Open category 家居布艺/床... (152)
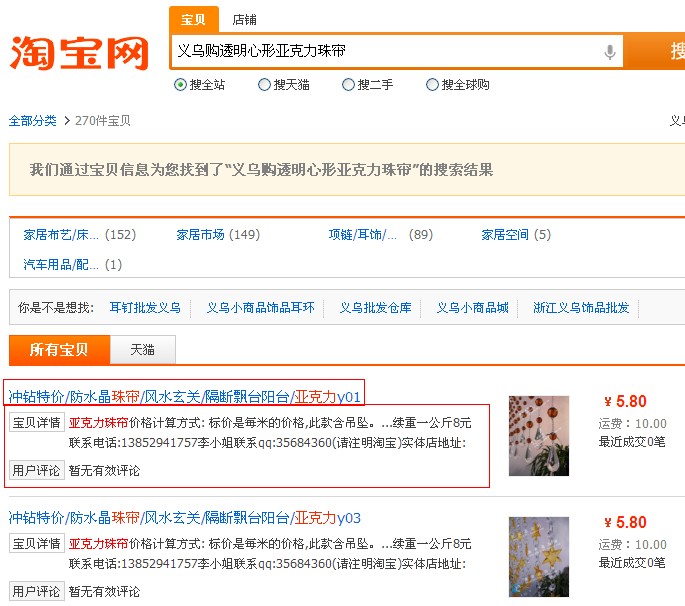This screenshot has height=606, width=685. (80, 235)
